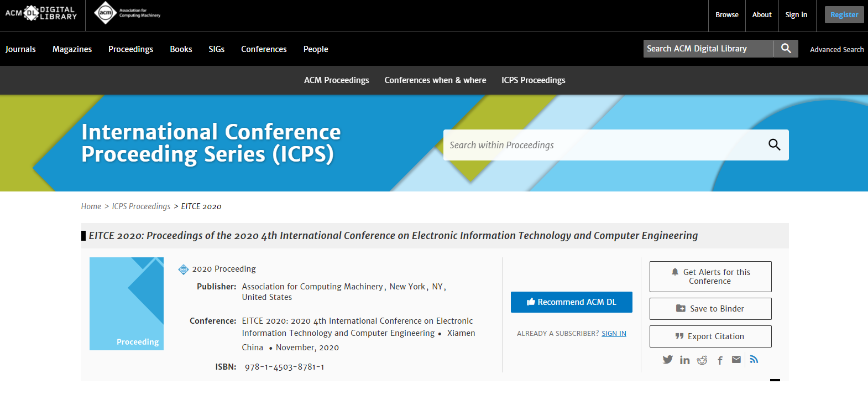Click the International Conference Proceeding Series banner title
The height and width of the screenshot is (394, 868).
[x=211, y=143]
